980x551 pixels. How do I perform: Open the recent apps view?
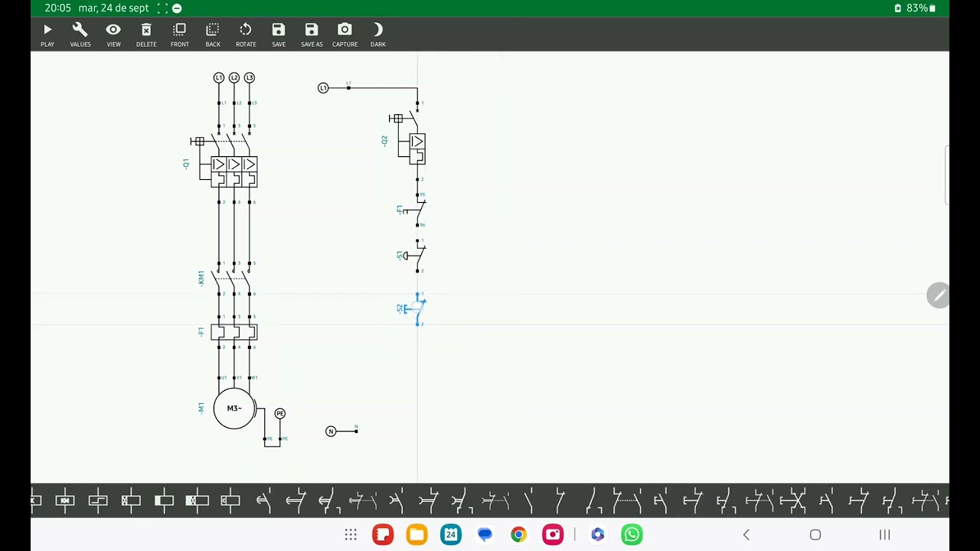[x=884, y=535]
